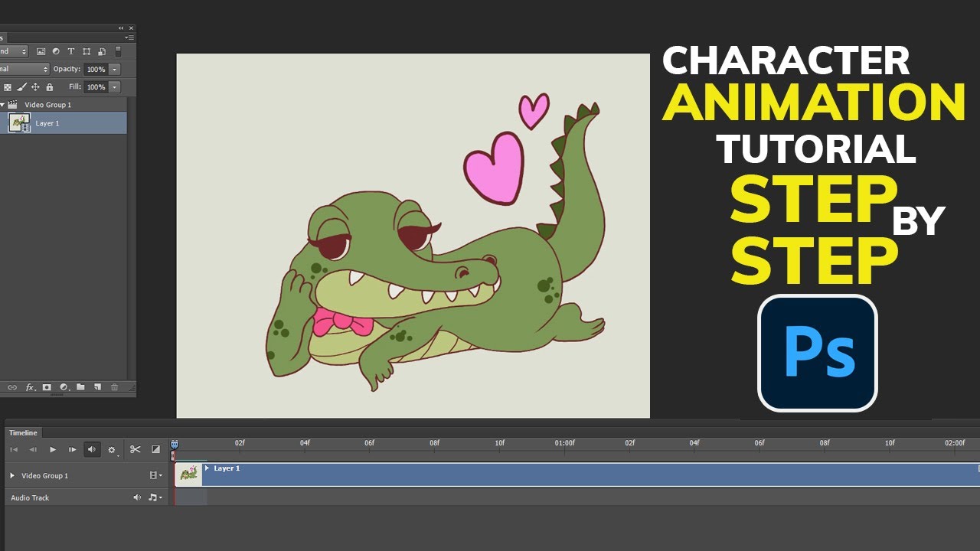Open timeline playback settings gear
The image size is (980, 551).
(112, 450)
